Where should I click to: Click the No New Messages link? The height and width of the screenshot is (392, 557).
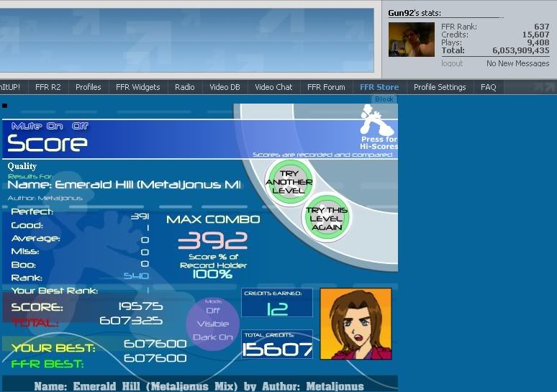click(517, 63)
